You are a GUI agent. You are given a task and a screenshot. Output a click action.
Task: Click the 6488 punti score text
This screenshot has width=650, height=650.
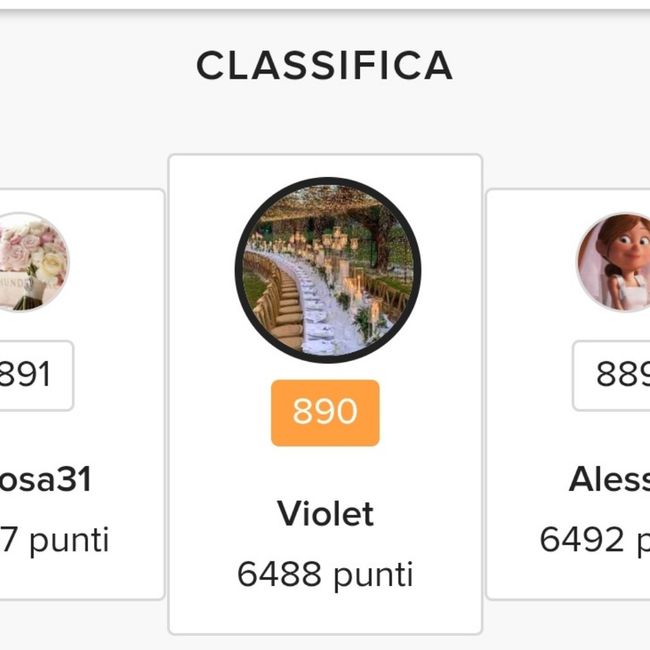[x=325, y=574]
